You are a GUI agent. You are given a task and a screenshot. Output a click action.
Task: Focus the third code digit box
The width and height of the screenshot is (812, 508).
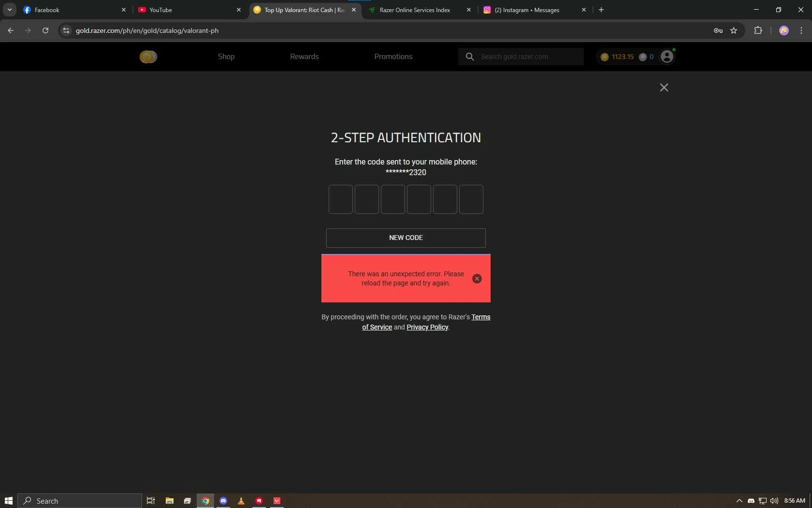(x=393, y=199)
